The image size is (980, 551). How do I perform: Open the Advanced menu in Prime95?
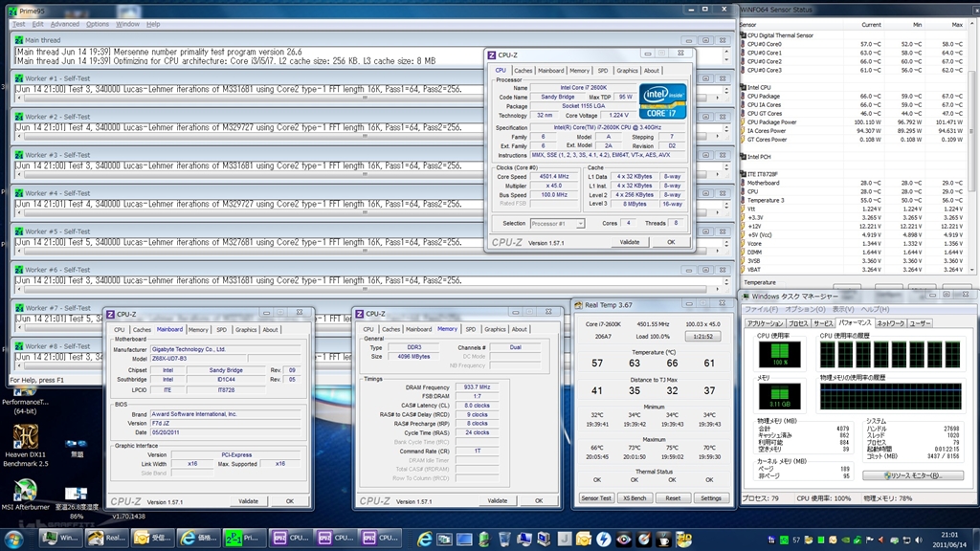(x=64, y=24)
